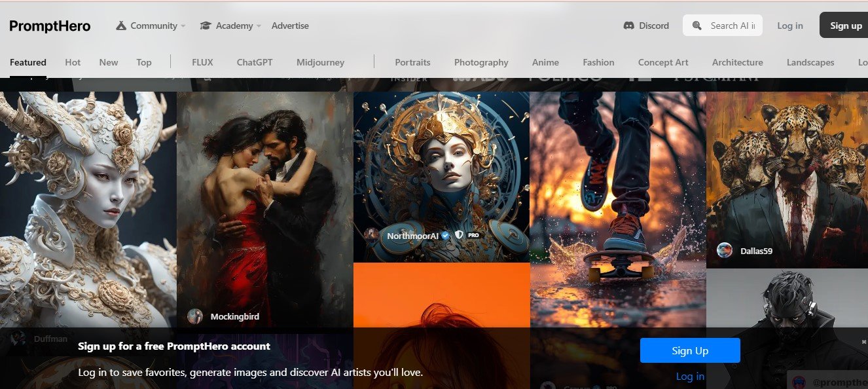The image size is (868, 389).
Task: Expand the Community dropdown menu
Action: [x=183, y=26]
